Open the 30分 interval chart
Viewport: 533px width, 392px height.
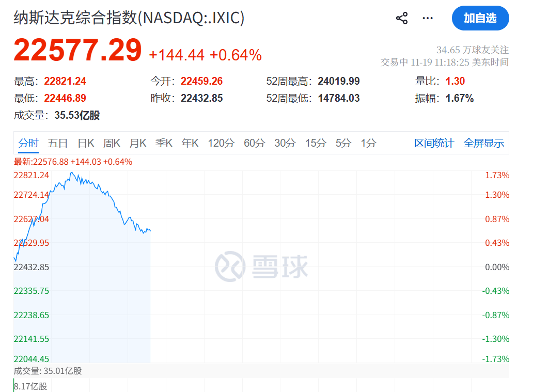point(285,143)
